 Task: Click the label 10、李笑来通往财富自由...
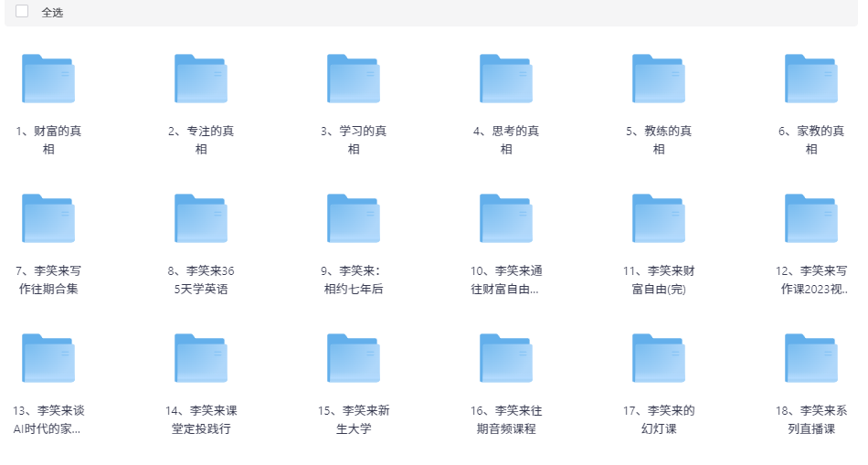pyautogui.click(x=506, y=280)
